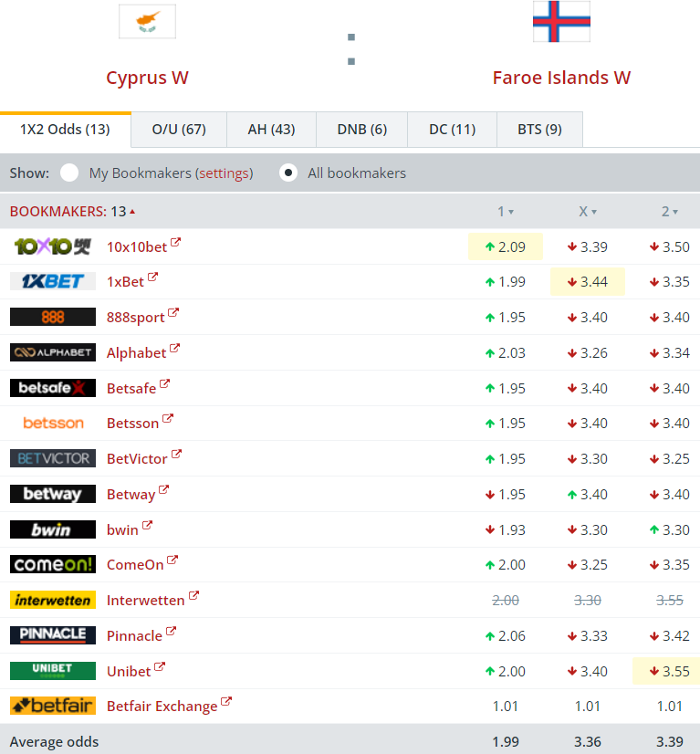Click external link icon beside BetVictor

pyautogui.click(x=176, y=454)
